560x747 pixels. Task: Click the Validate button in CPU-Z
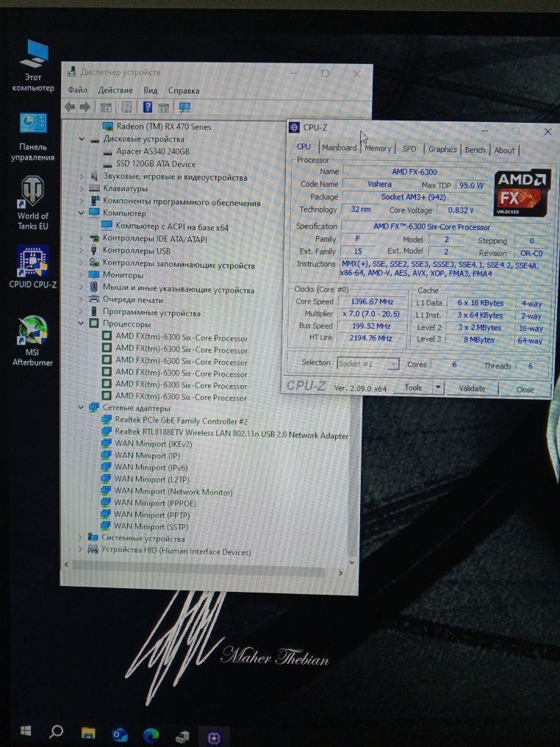tap(472, 388)
